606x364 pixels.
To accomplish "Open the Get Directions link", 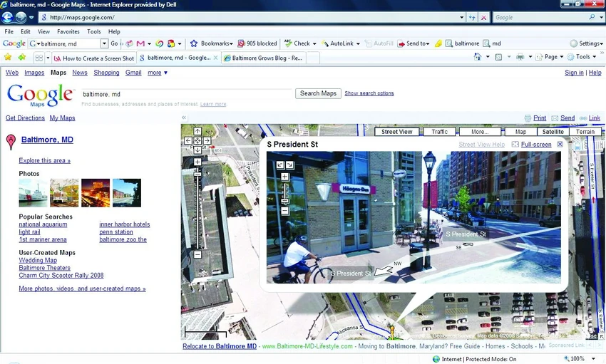I will point(25,118).
